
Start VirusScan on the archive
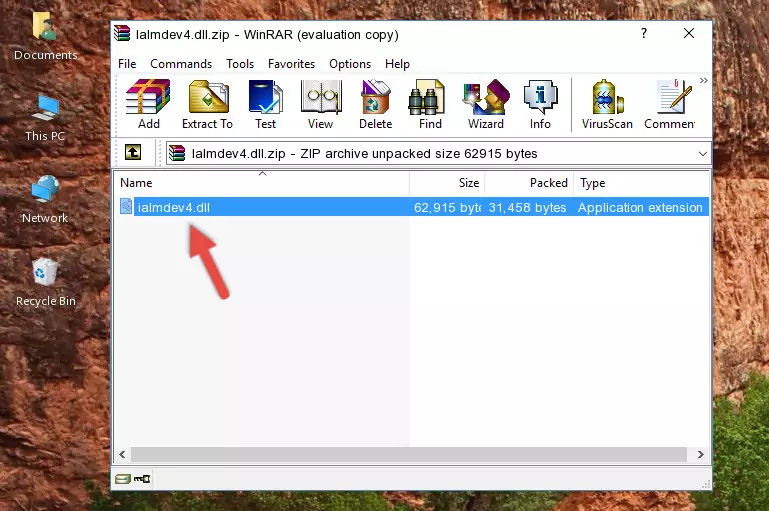click(x=607, y=104)
